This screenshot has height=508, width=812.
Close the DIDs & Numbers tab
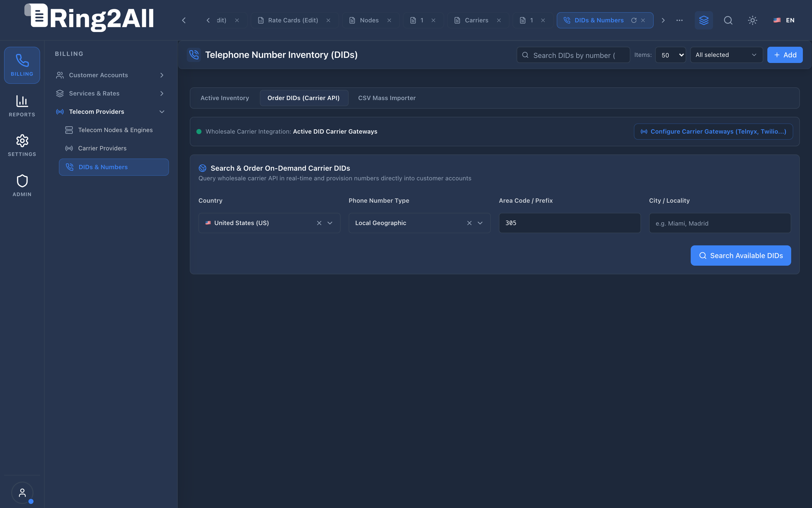click(643, 21)
